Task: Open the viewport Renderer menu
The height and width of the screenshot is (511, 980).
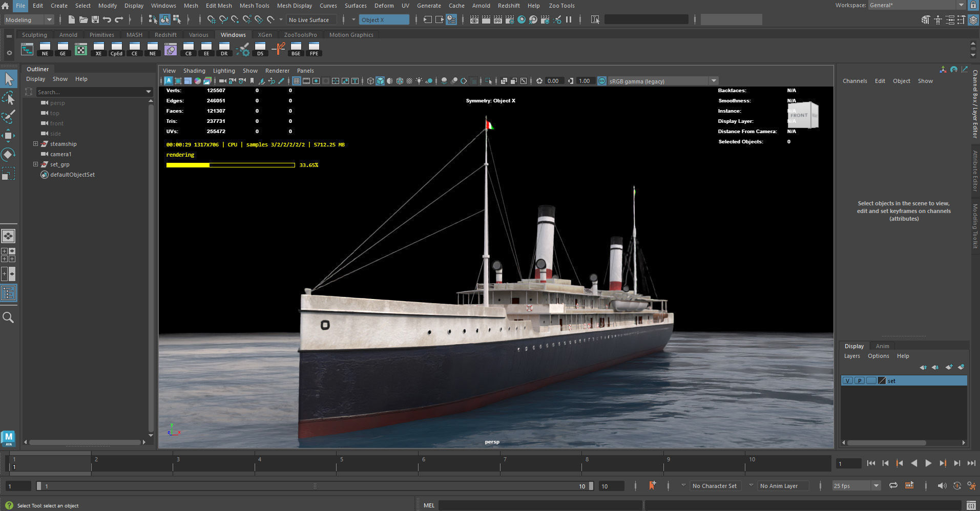Action: tap(277, 71)
